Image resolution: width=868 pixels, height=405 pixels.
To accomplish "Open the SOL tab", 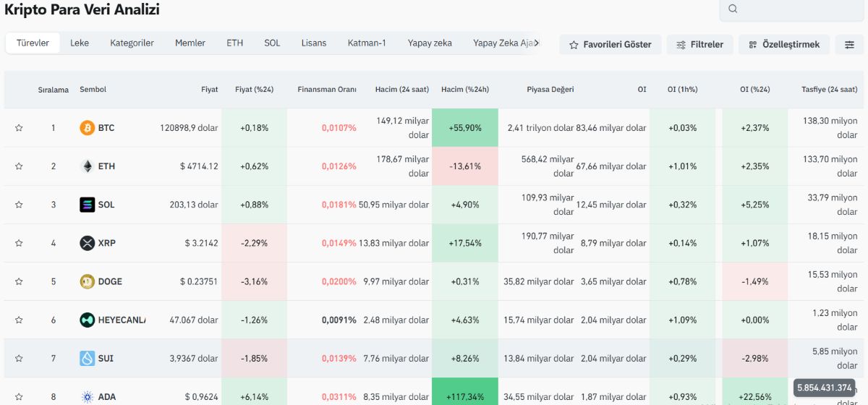I will point(272,43).
